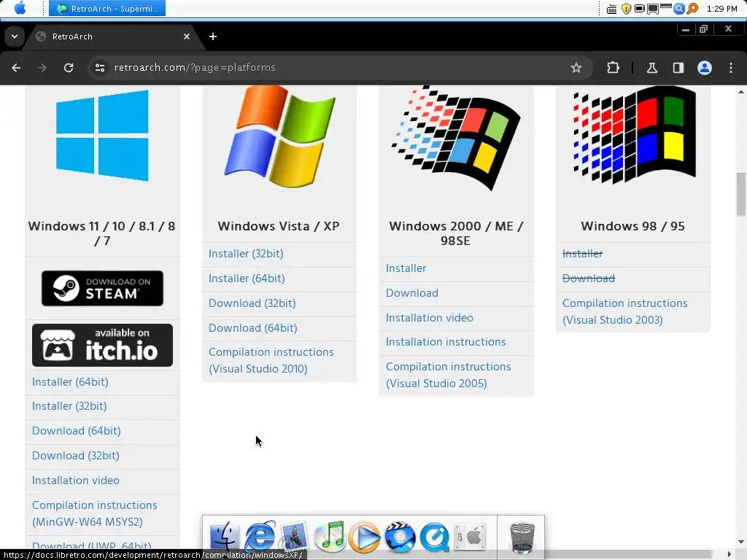This screenshot has width=747, height=560.
Task: Open Download (32bit) for Windows Vista / XP
Action: (x=252, y=303)
